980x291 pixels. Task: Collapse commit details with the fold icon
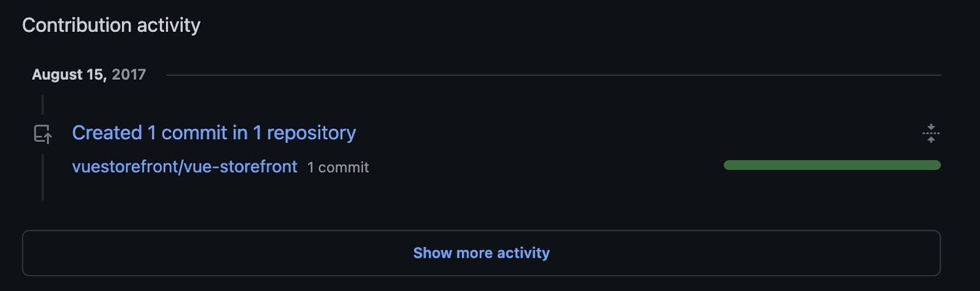[x=931, y=133]
